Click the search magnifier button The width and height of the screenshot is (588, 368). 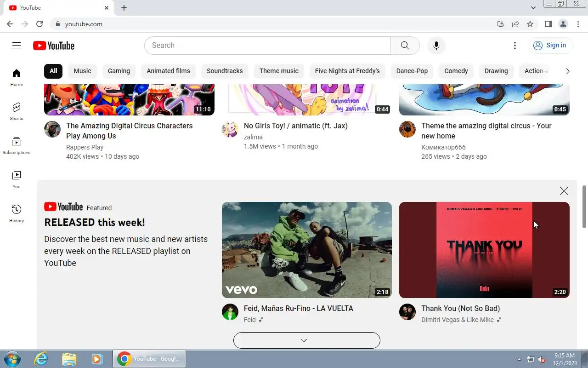tap(405, 46)
